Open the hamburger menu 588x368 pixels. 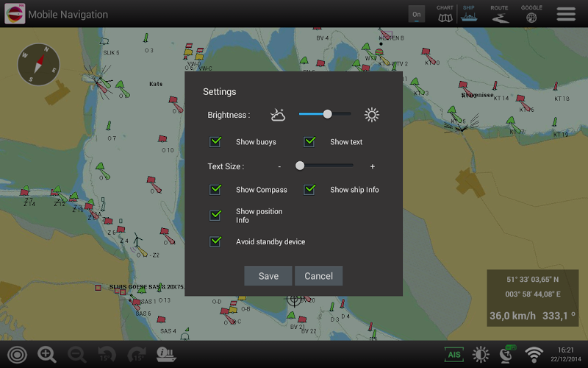tap(566, 14)
